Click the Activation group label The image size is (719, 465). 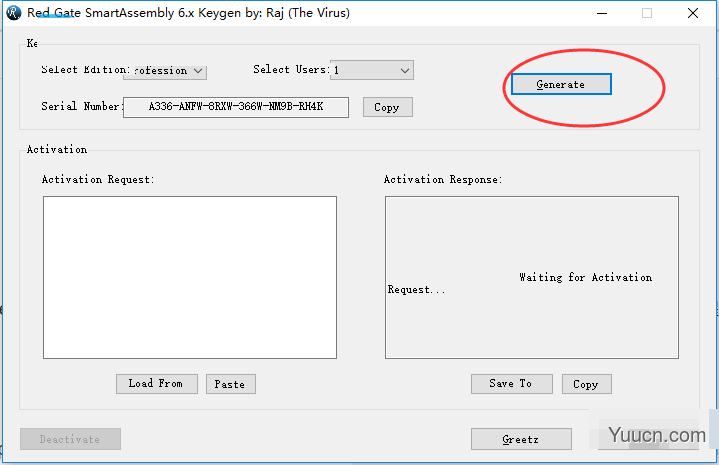[x=57, y=150]
